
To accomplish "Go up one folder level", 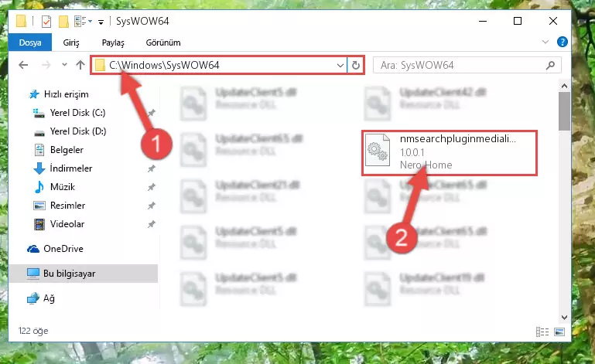I will 80,65.
